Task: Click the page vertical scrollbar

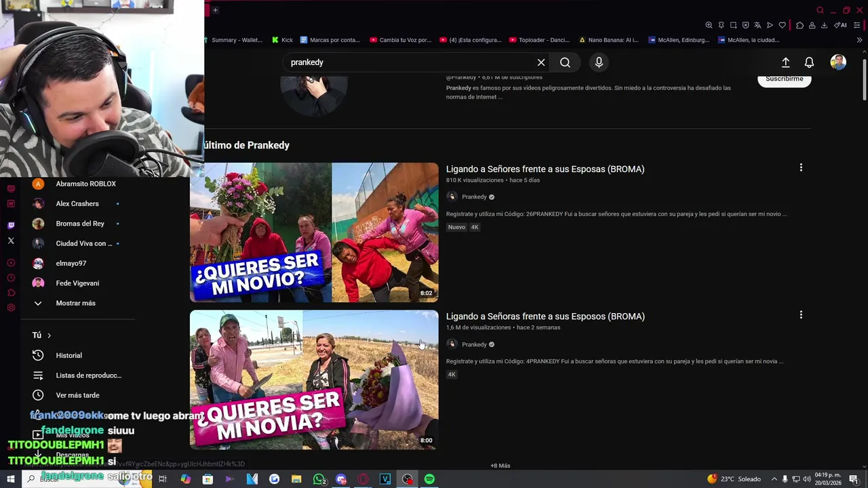Action: (x=864, y=81)
